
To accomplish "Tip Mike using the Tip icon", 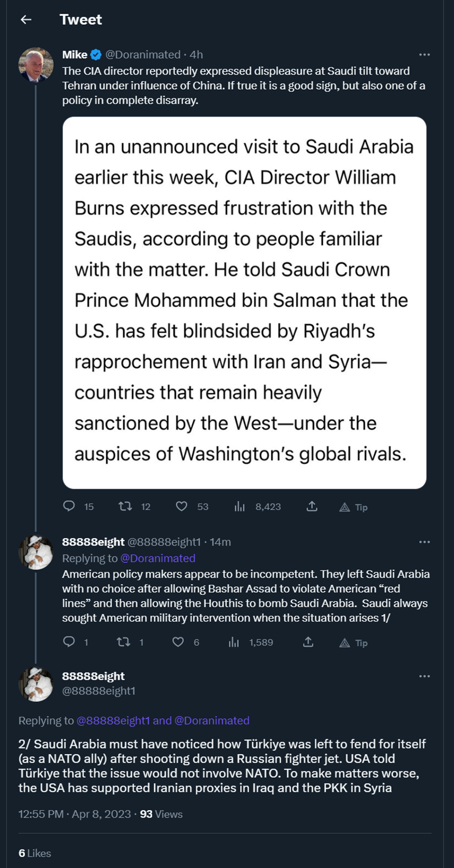I will click(354, 507).
